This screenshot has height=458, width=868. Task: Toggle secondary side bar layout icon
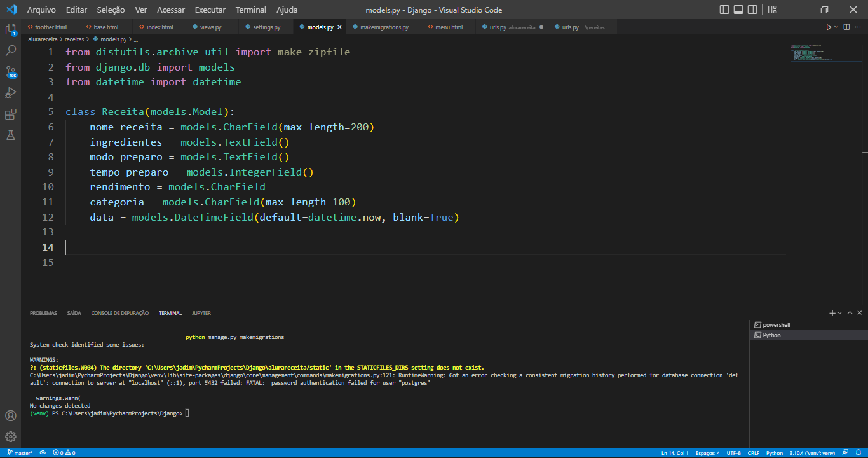pyautogui.click(x=753, y=10)
